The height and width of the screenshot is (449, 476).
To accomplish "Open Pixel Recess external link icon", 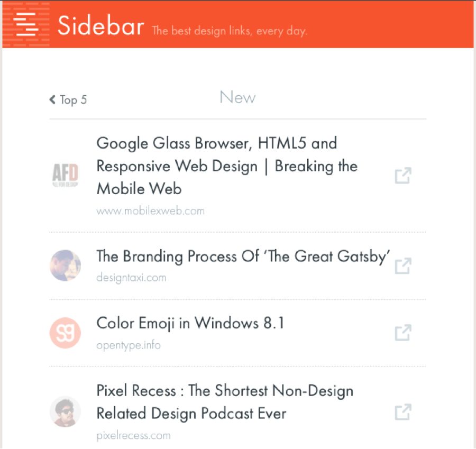I will [x=403, y=412].
